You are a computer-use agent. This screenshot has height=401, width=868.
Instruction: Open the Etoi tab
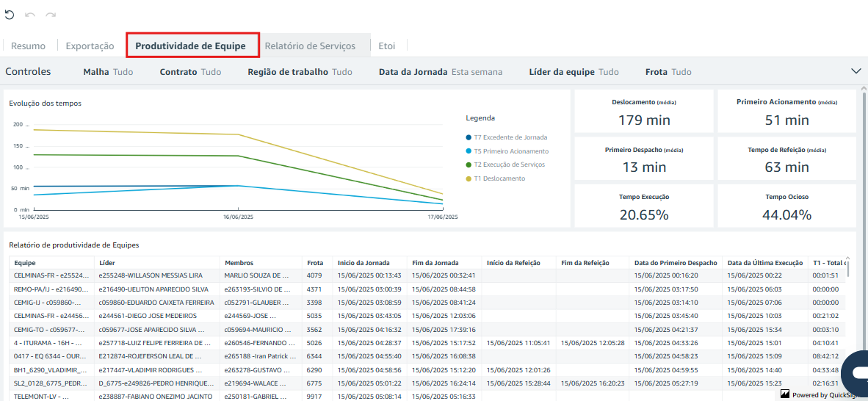pos(386,46)
